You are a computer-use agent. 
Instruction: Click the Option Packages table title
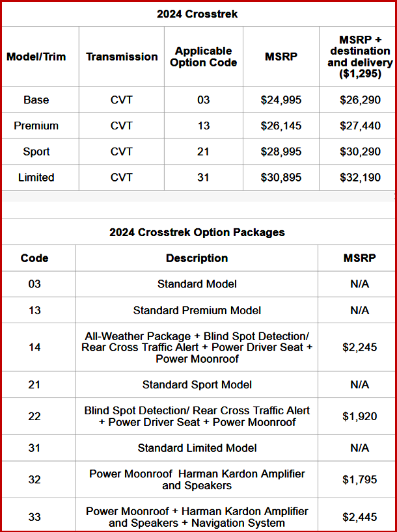(197, 232)
